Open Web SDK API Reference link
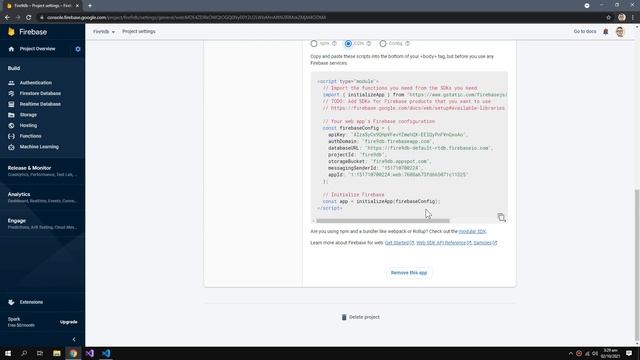This screenshot has width=640, height=360. coord(444,243)
